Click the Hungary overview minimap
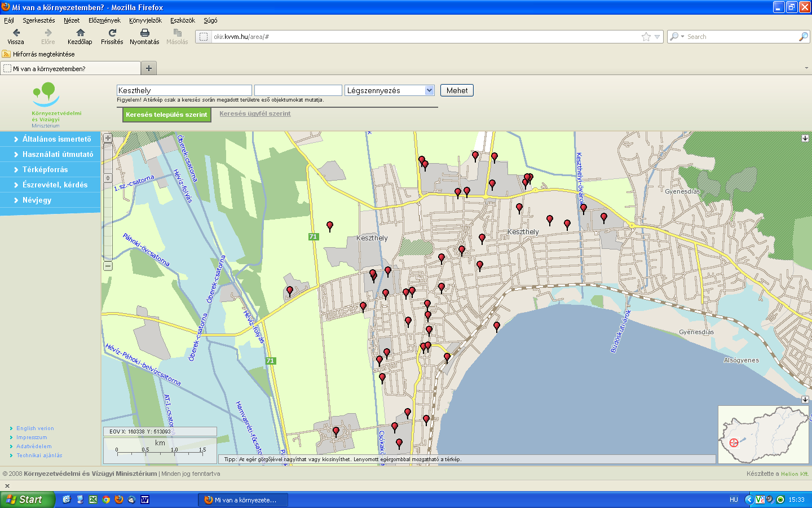This screenshot has height=508, width=812. [764, 434]
